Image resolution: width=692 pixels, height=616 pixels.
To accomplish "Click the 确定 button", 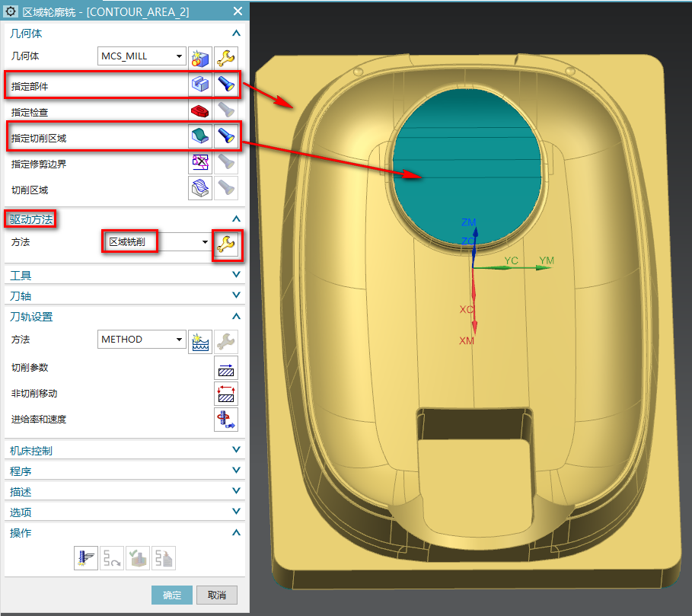I will 172,595.
